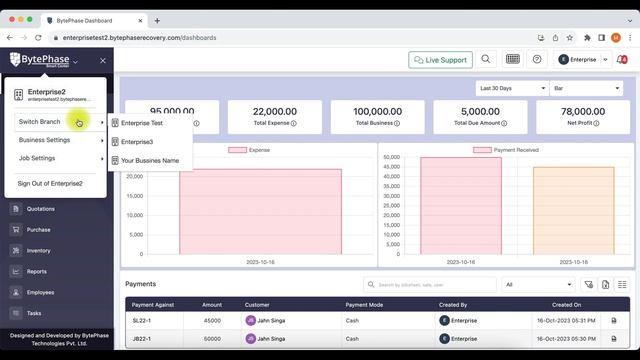Bookmark this page with star icon
The height and width of the screenshot is (360, 640).
tap(569, 38)
